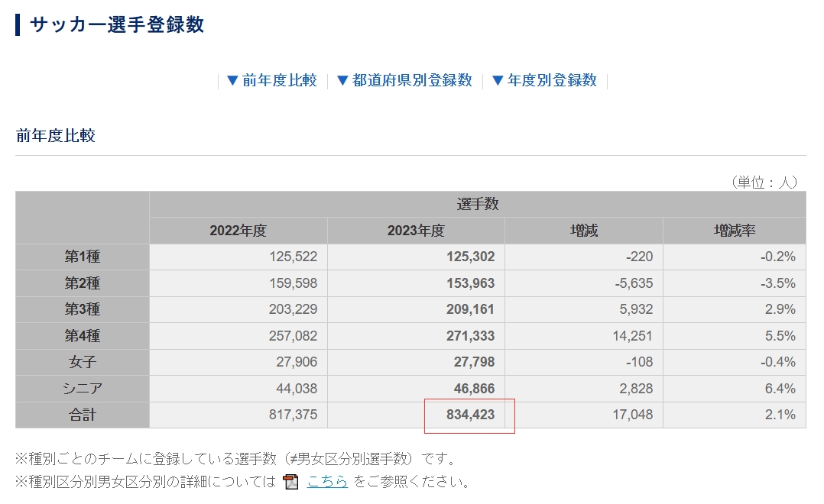The image size is (824, 504).
Task: Select the 増減率 column header
Action: 734,231
